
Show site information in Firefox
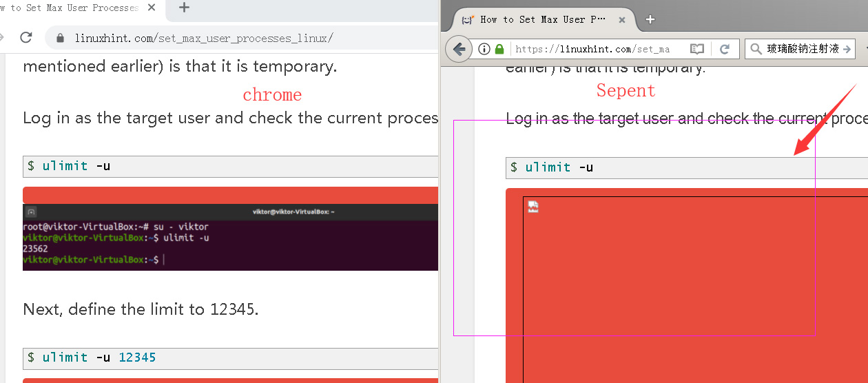pos(484,49)
